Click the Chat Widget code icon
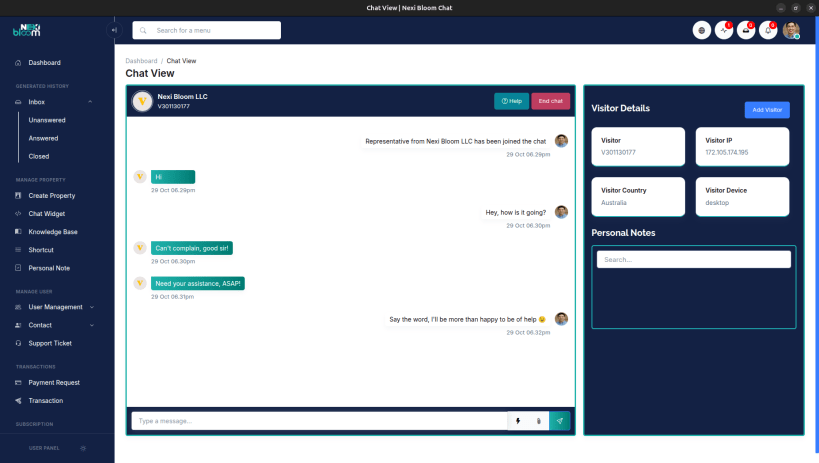This screenshot has height=463, width=819. click(x=18, y=214)
